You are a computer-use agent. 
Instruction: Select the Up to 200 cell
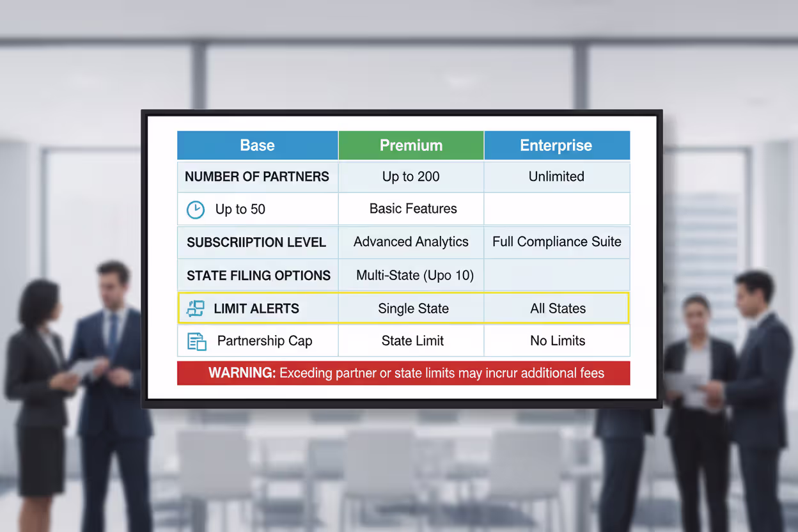pyautogui.click(x=411, y=176)
